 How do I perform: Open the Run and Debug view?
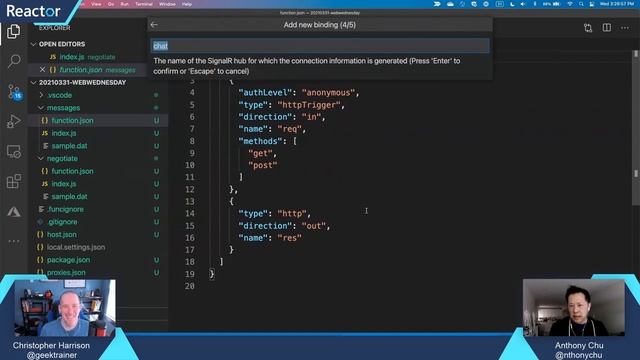click(x=14, y=121)
